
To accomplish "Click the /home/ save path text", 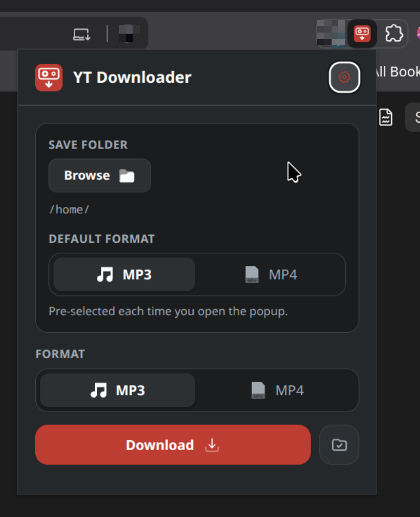I will [69, 210].
